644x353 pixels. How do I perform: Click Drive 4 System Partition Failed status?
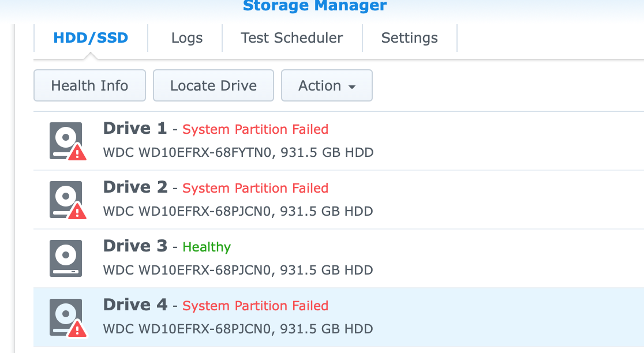click(x=255, y=306)
